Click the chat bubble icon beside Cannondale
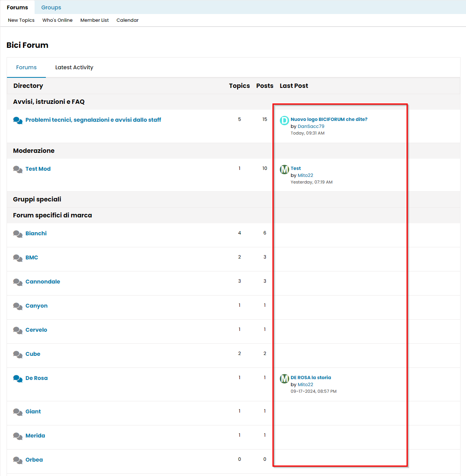 [x=17, y=282]
